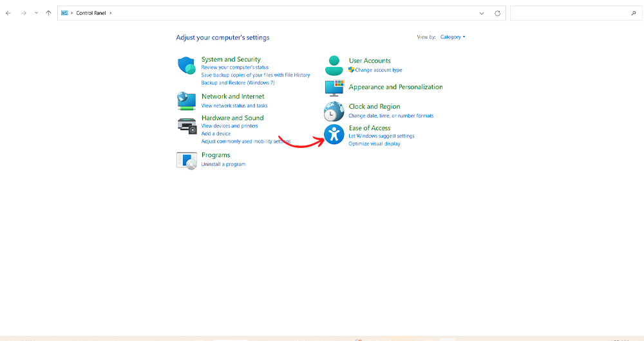Open the Network and Internet category
Image resolution: width=644 pixels, height=341 pixels.
pos(233,97)
